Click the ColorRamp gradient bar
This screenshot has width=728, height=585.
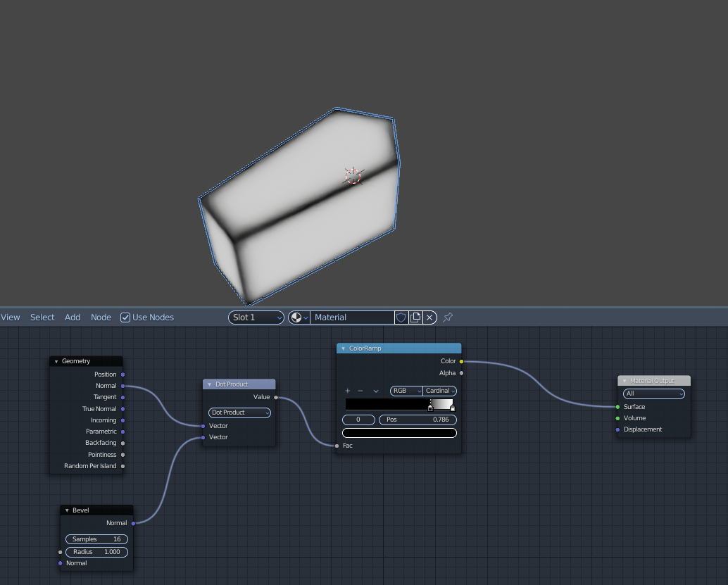point(399,404)
